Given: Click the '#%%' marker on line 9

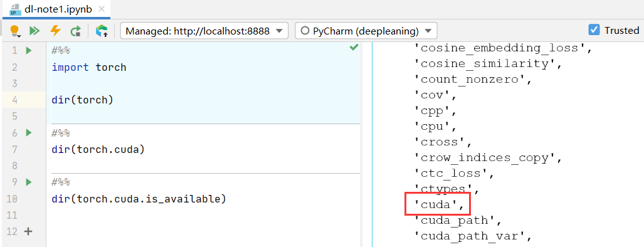Looking at the screenshot, I should tap(61, 182).
